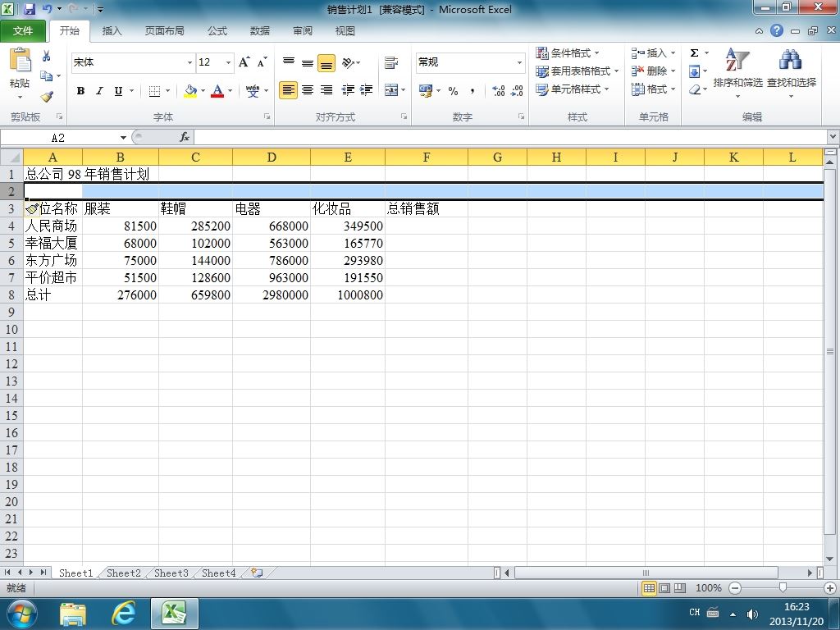Switch to Sheet2 worksheet tab
840x630 pixels.
coord(123,573)
